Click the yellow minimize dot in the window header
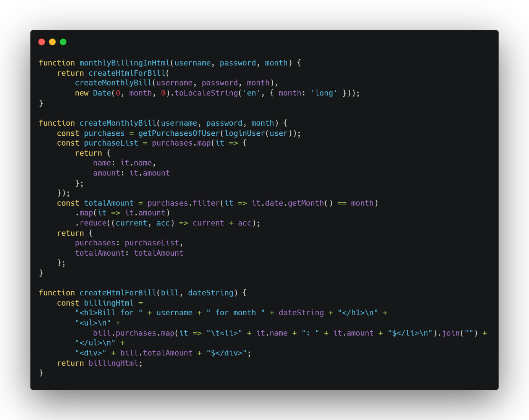This screenshot has width=529, height=420. point(52,42)
